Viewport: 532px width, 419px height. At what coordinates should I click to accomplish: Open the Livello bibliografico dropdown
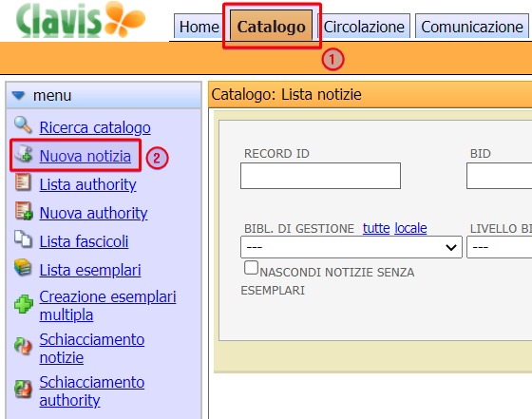[499, 247]
